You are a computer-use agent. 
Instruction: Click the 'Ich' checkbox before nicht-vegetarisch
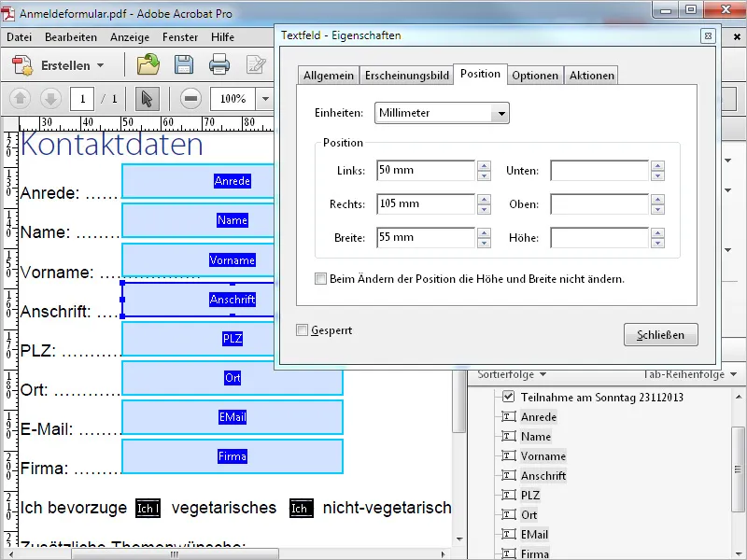pos(302,508)
